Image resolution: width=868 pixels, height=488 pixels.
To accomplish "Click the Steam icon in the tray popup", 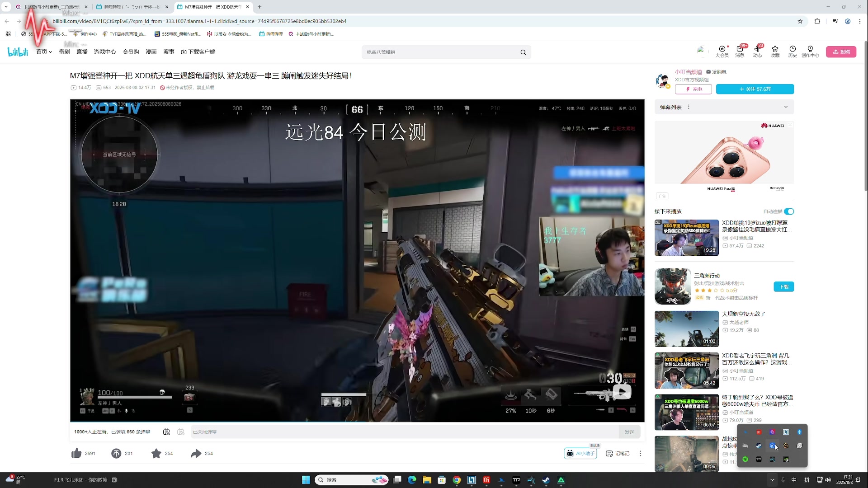I will click(759, 446).
